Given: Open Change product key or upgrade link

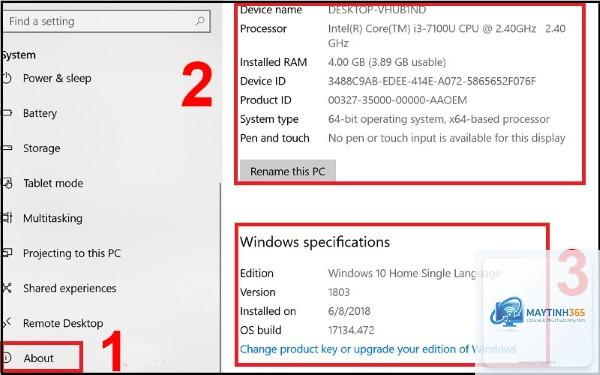Looking at the screenshot, I should pos(378,349).
